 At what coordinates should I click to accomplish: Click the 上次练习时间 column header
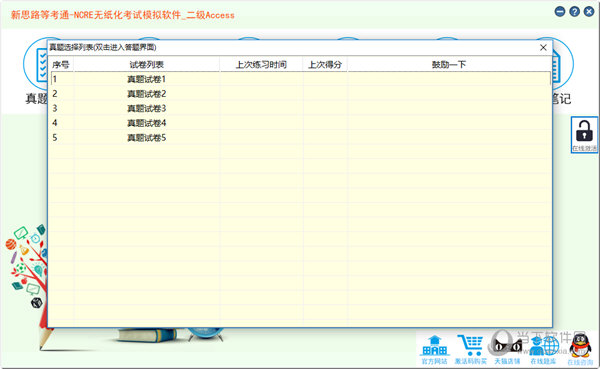pos(261,64)
